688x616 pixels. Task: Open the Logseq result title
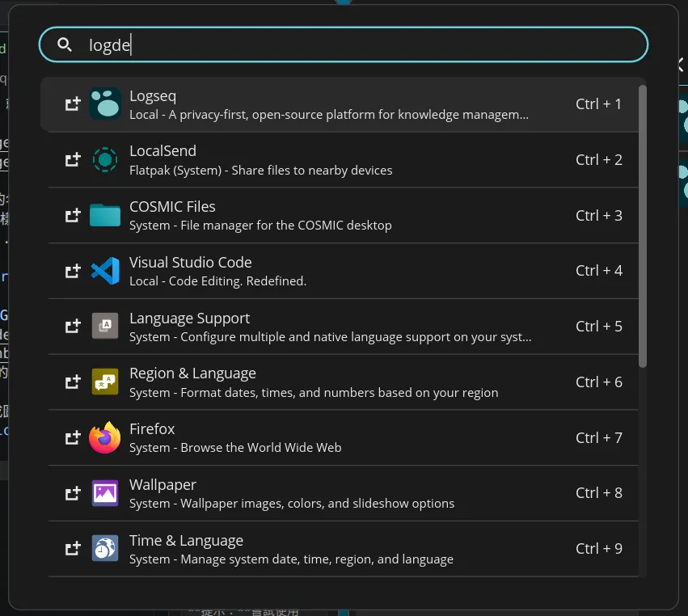(x=153, y=96)
